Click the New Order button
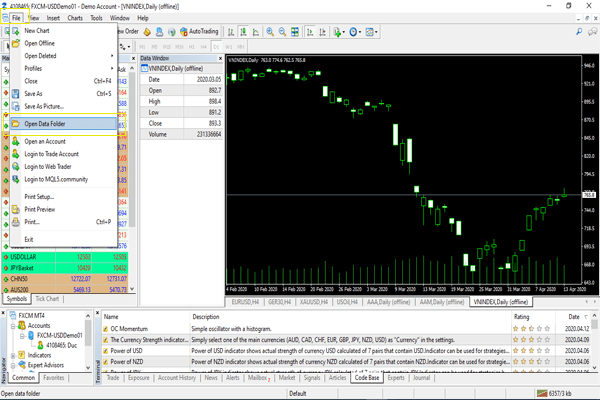 tap(128, 32)
